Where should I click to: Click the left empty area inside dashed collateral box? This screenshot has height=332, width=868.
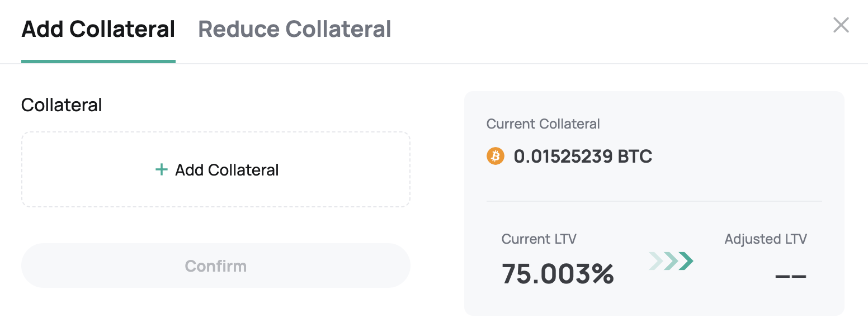(84, 169)
